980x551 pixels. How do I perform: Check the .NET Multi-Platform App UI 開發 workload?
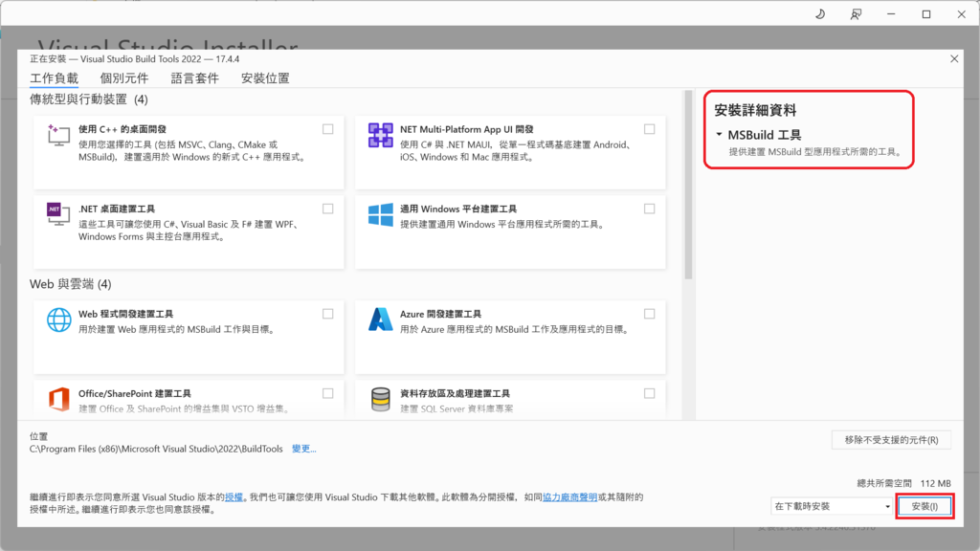tap(650, 129)
